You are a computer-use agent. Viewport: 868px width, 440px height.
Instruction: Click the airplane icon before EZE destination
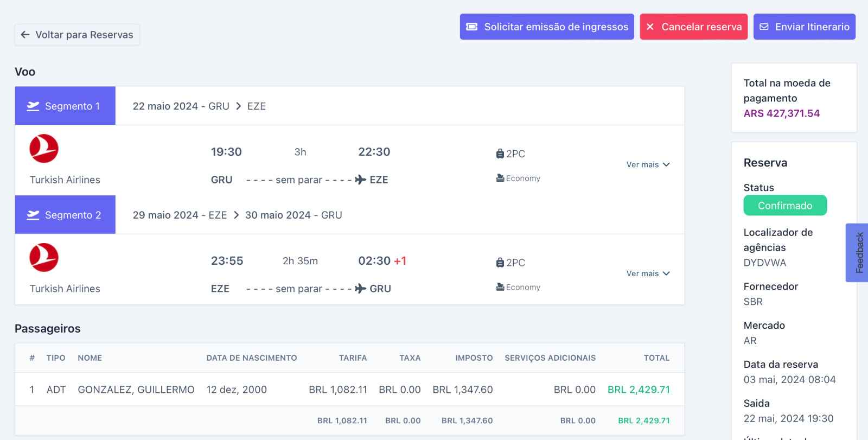[x=361, y=180]
